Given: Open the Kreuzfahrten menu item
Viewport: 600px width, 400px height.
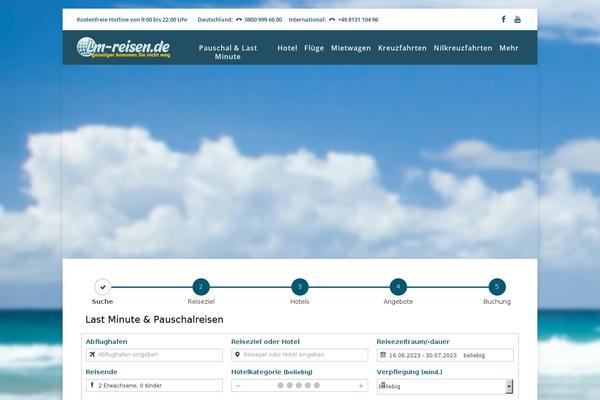Looking at the screenshot, I should tap(402, 48).
